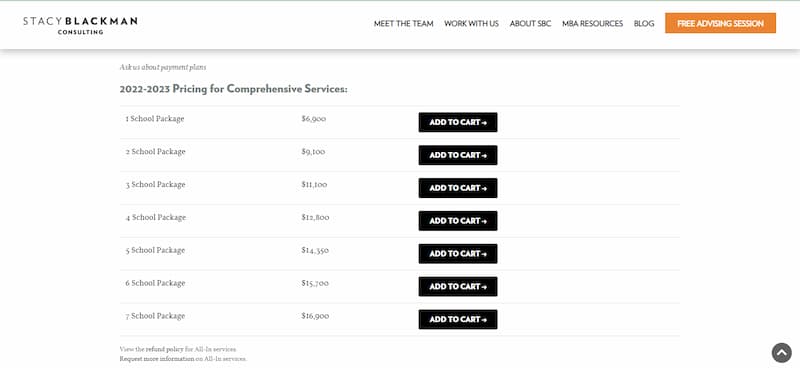This screenshot has width=800, height=368.
Task: Add the 6 School Package to cart
Action: click(458, 286)
